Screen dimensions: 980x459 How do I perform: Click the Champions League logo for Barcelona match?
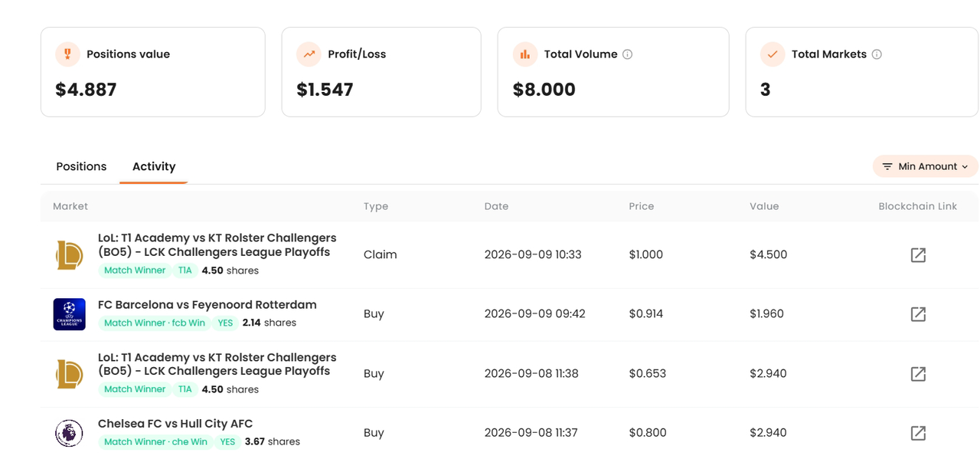pos(69,314)
